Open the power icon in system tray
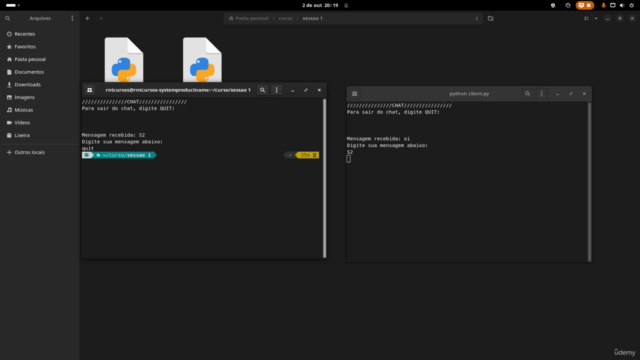Screen dimensions: 640x360 631,5
